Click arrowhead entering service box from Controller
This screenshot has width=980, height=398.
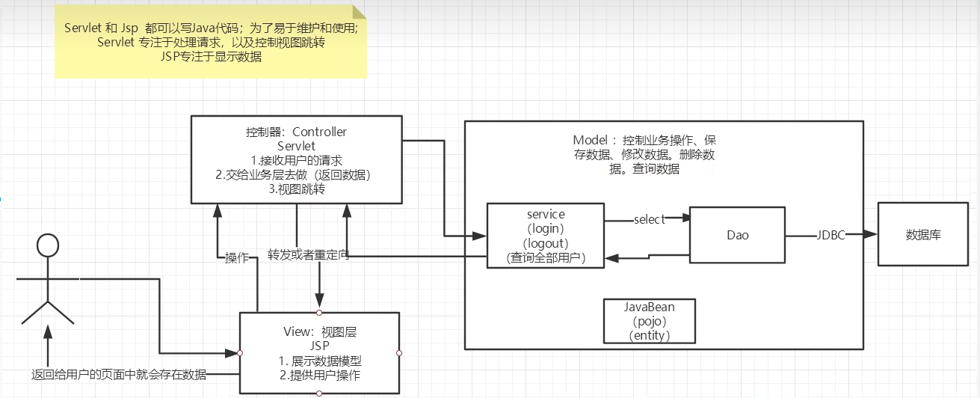tap(480, 236)
